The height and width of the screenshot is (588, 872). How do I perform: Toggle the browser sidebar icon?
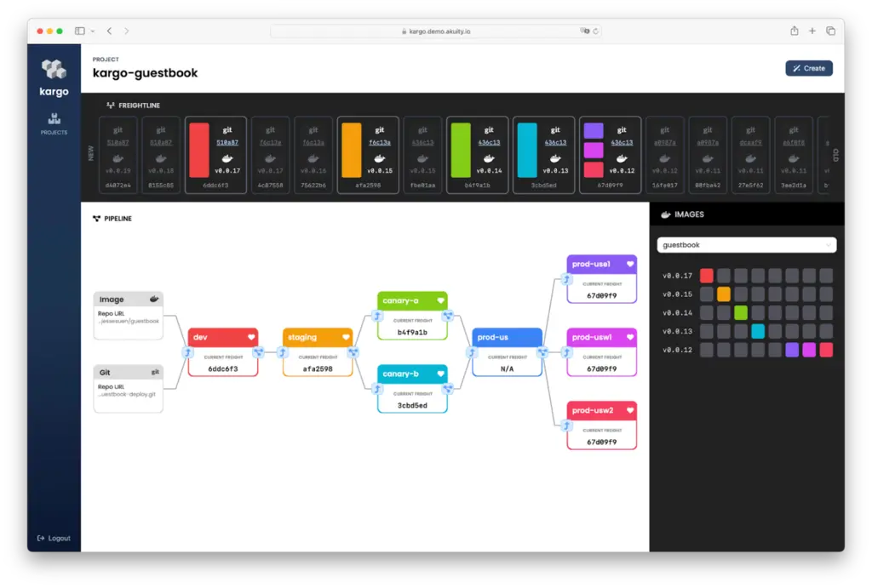coord(80,31)
